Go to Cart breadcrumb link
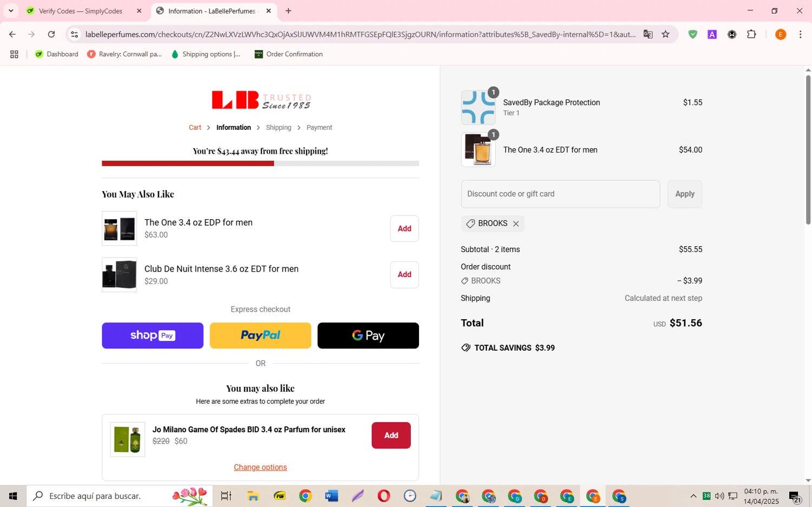The height and width of the screenshot is (507, 812). point(195,128)
